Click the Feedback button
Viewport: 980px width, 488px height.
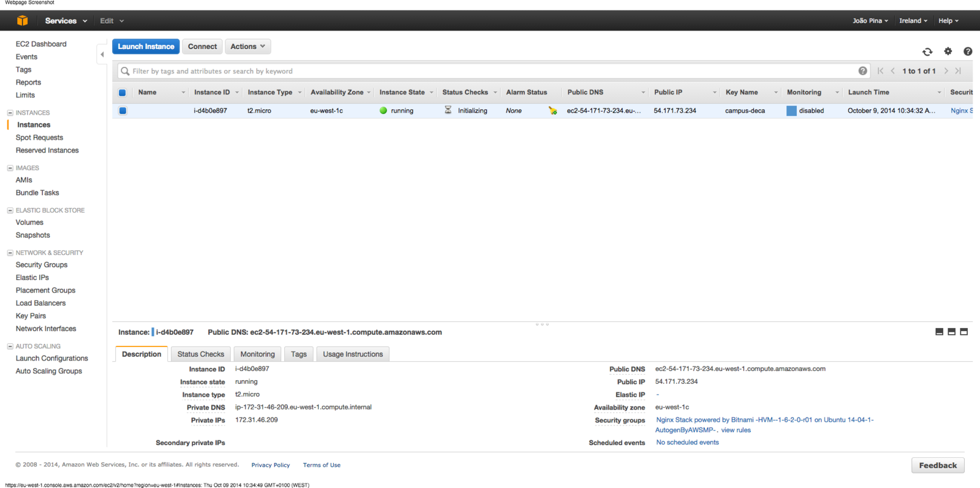(x=938, y=465)
